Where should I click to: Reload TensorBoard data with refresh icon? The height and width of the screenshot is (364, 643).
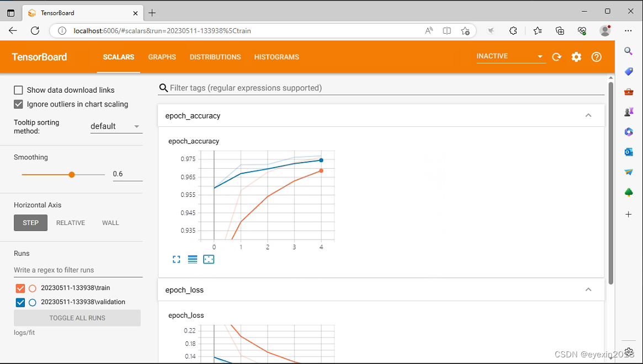pyautogui.click(x=556, y=57)
